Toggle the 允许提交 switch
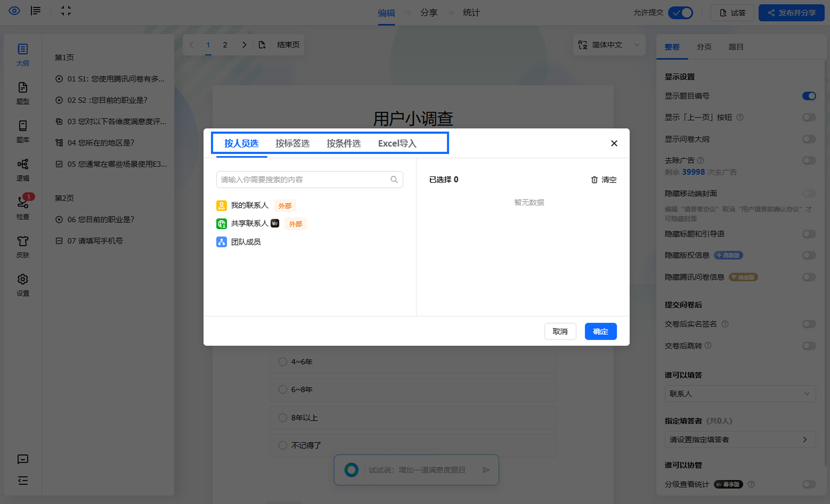 coord(681,13)
